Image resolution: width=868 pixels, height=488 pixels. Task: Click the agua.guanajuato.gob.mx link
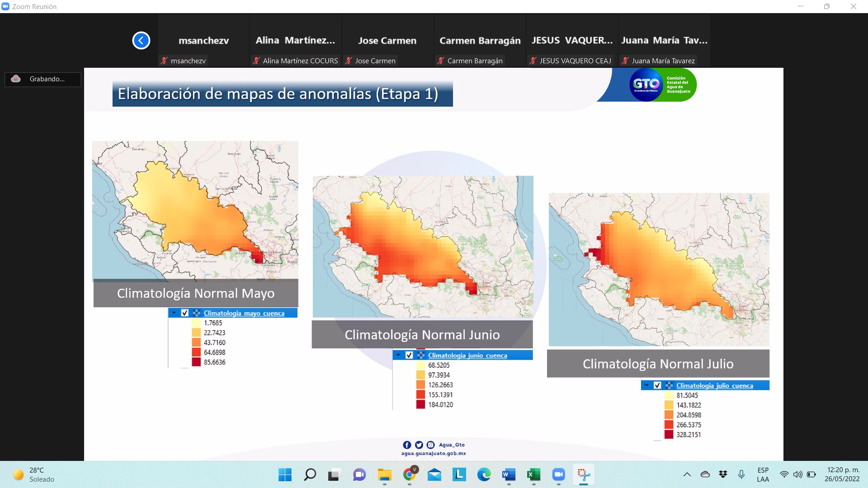tap(434, 453)
